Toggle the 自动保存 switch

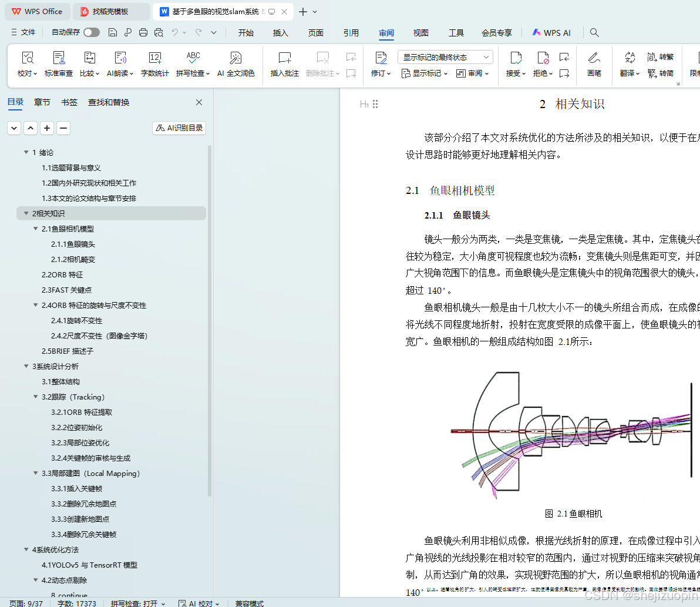[92, 32]
